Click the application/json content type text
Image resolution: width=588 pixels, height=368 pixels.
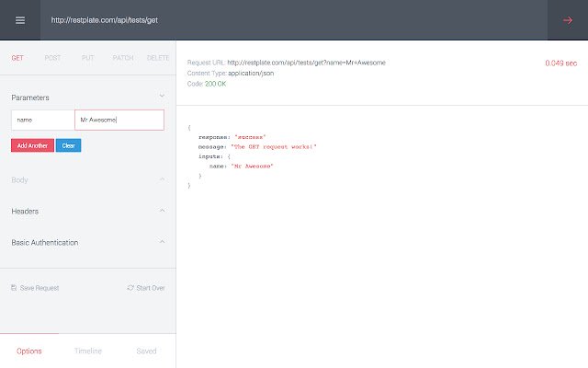tap(251, 74)
